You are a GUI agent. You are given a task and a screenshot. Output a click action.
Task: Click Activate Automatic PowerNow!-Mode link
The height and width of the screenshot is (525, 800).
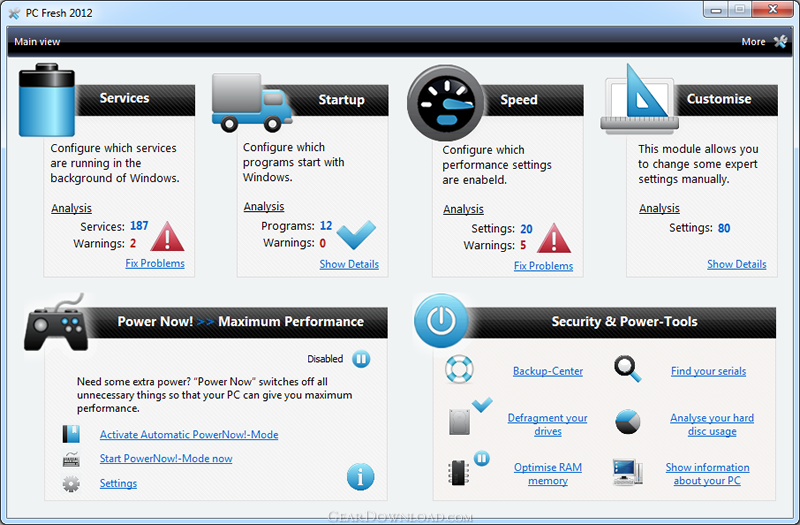click(x=189, y=435)
